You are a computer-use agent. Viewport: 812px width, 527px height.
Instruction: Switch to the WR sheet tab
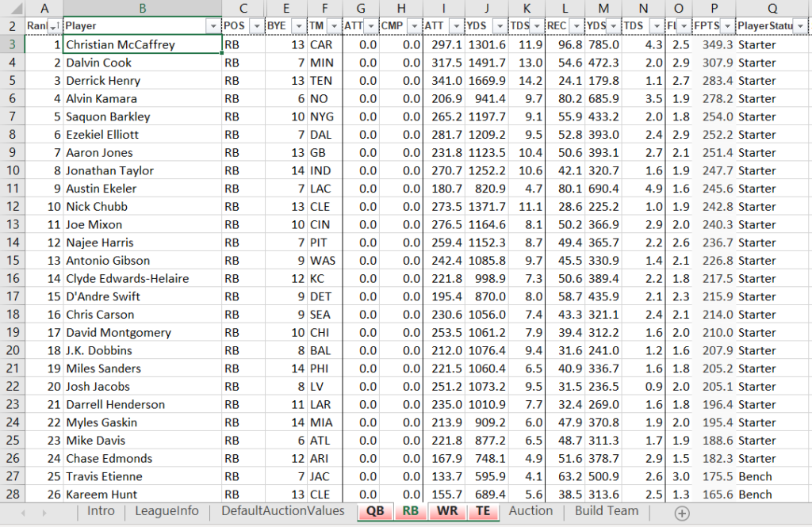click(x=447, y=512)
